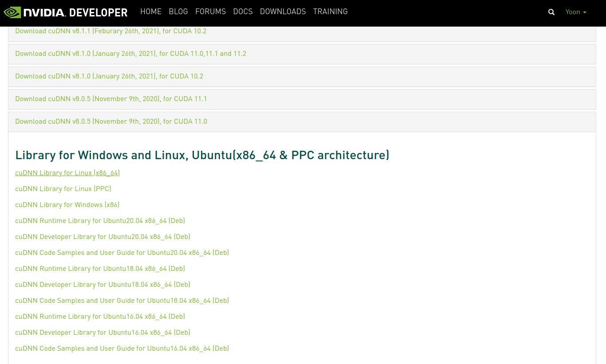Open the DOCS menu item
The image size is (606, 364).
(x=243, y=12)
